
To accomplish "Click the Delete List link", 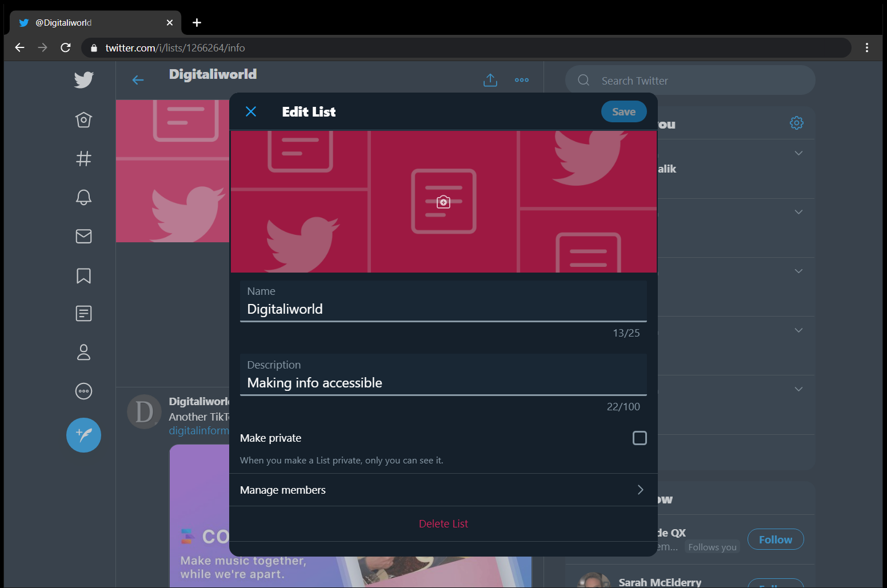I will (443, 523).
